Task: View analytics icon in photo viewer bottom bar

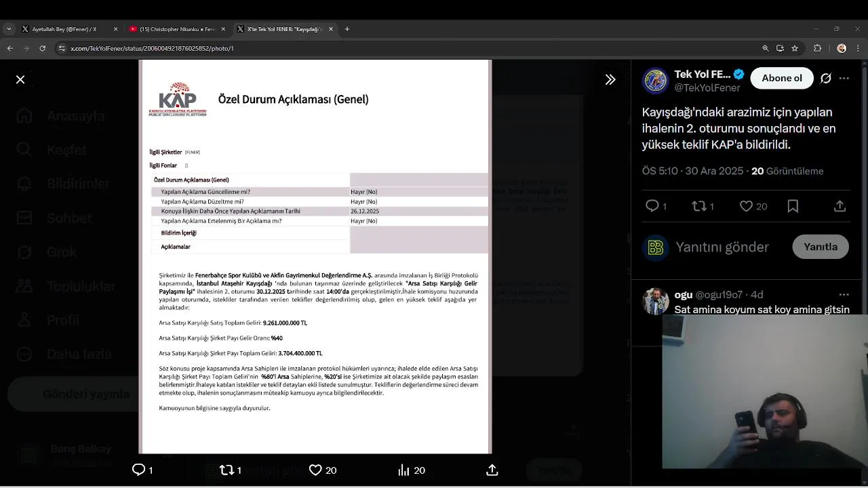Action: 403,470
